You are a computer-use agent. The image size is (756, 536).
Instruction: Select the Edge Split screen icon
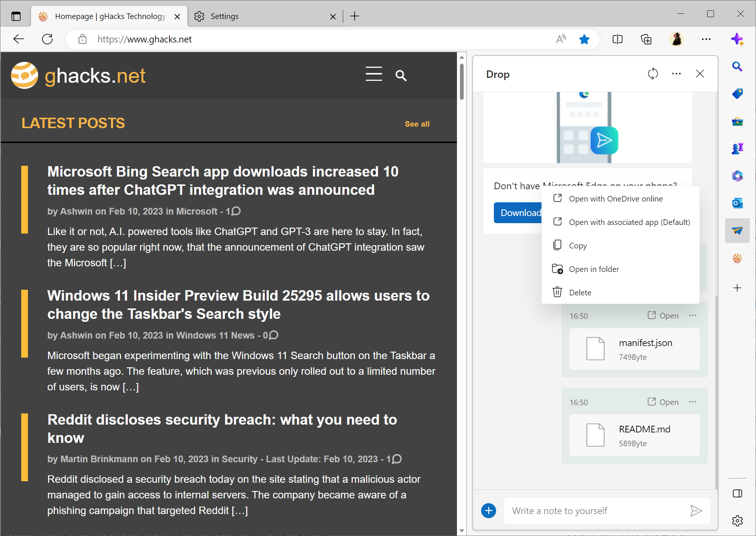point(616,39)
